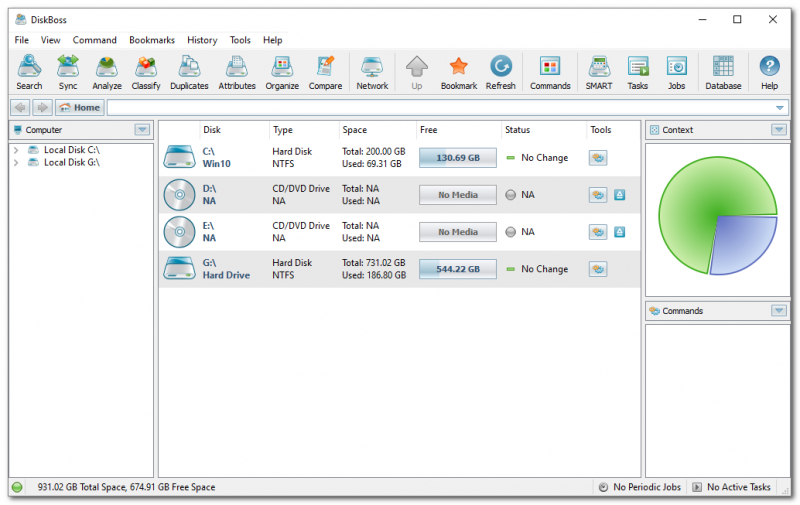Find duplicates with the Duplicates icon
800x505 pixels.
pos(189,71)
